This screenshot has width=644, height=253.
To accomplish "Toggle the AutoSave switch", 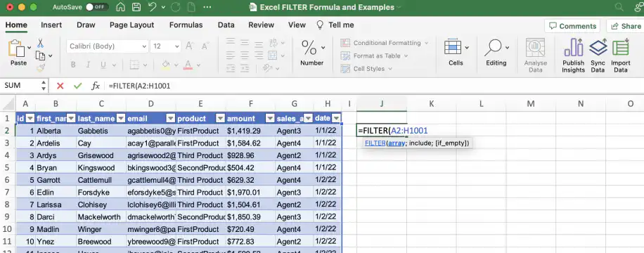I will point(97,7).
